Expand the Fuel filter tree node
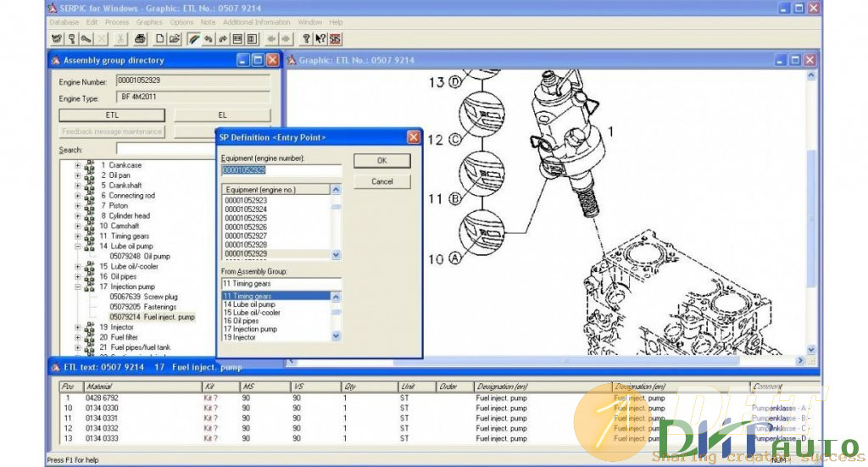 77,337
